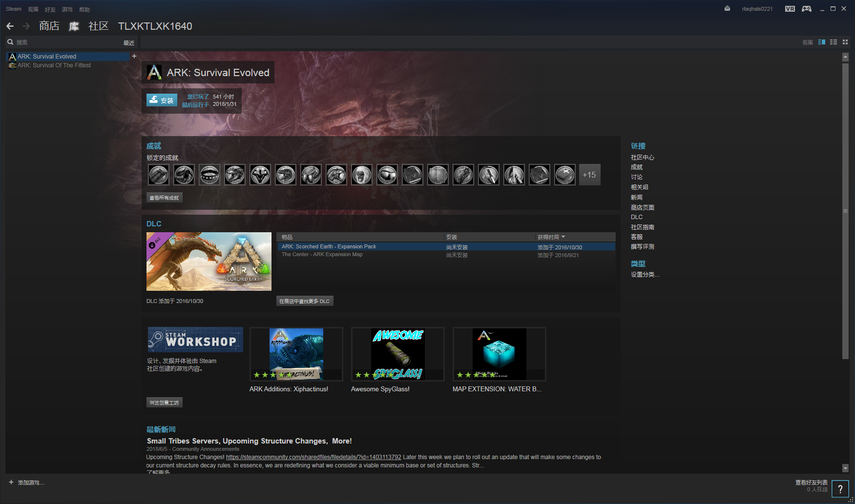Click 设置分类... set categories link

tap(645, 274)
